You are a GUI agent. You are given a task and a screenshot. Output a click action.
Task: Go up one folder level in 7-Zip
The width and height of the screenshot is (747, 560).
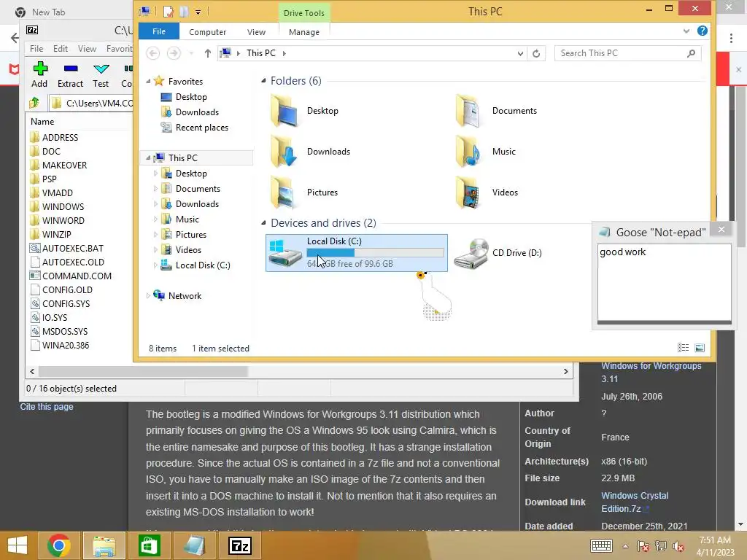34,102
